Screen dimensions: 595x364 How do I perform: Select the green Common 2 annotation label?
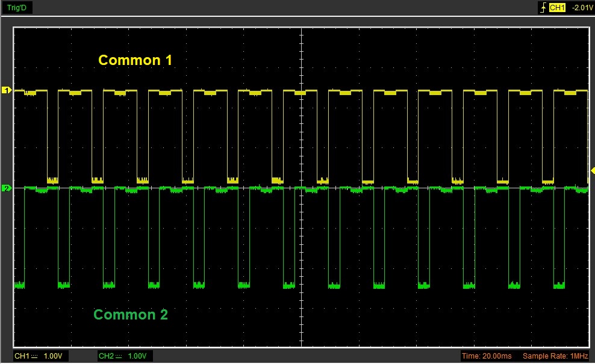pos(131,314)
